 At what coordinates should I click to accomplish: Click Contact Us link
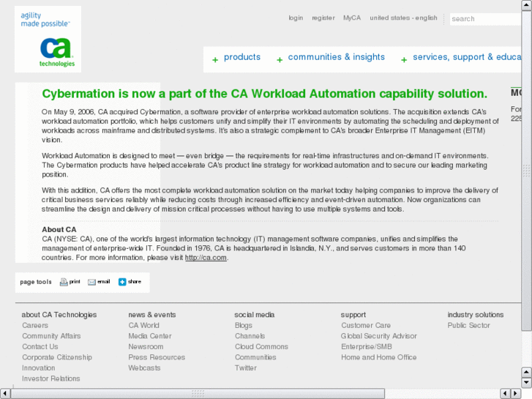[40, 347]
